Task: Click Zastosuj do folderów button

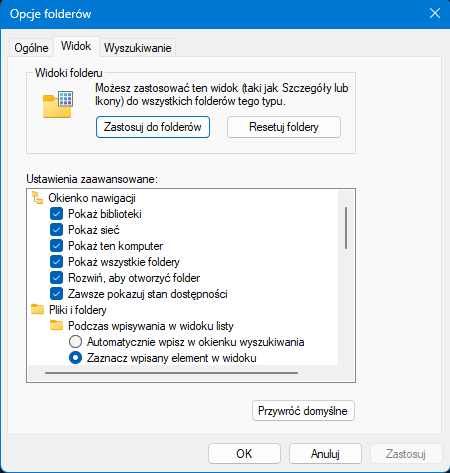Action: point(153,127)
